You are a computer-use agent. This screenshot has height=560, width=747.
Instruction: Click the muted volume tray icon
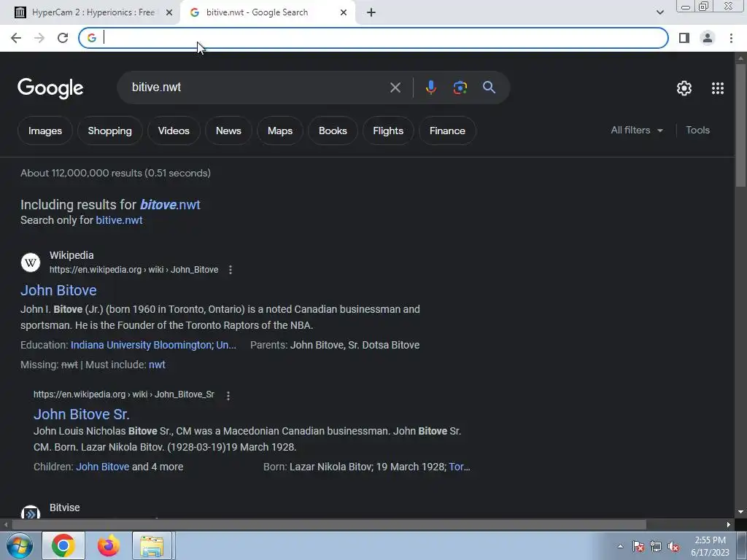click(x=673, y=547)
